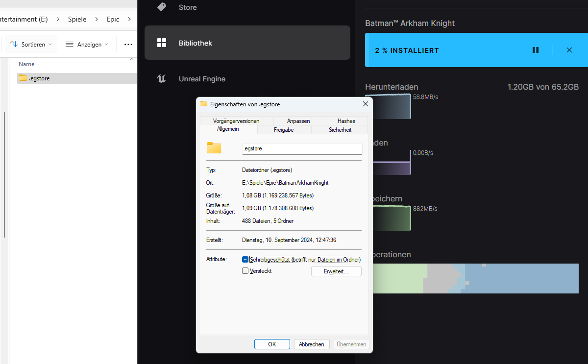This screenshot has width=588, height=364.
Task: Click the content text 488 Dateien, 5 Ordner
Action: click(268, 221)
